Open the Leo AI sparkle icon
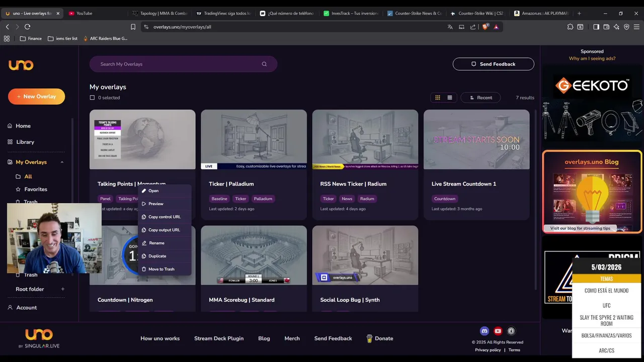644x362 pixels. pyautogui.click(x=616, y=27)
